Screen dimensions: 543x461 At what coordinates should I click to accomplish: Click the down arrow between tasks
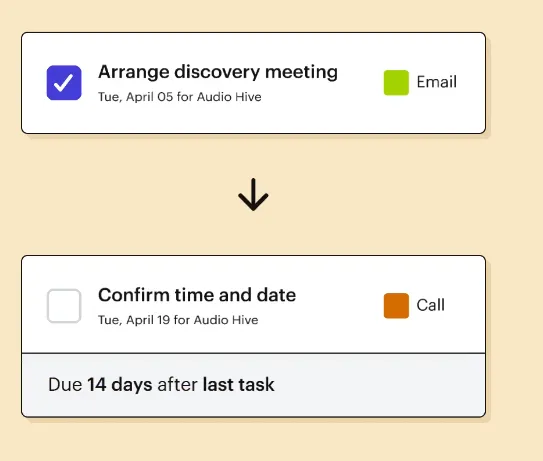coord(253,195)
